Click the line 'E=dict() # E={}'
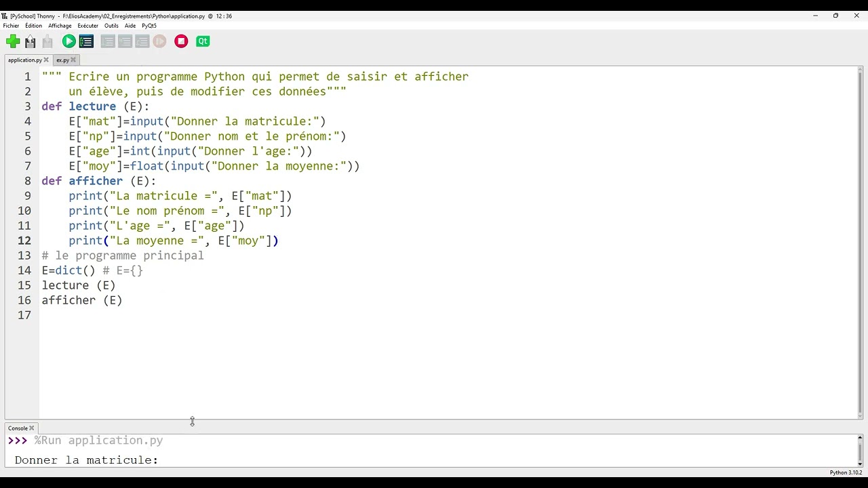The height and width of the screenshot is (488, 868). point(92,270)
